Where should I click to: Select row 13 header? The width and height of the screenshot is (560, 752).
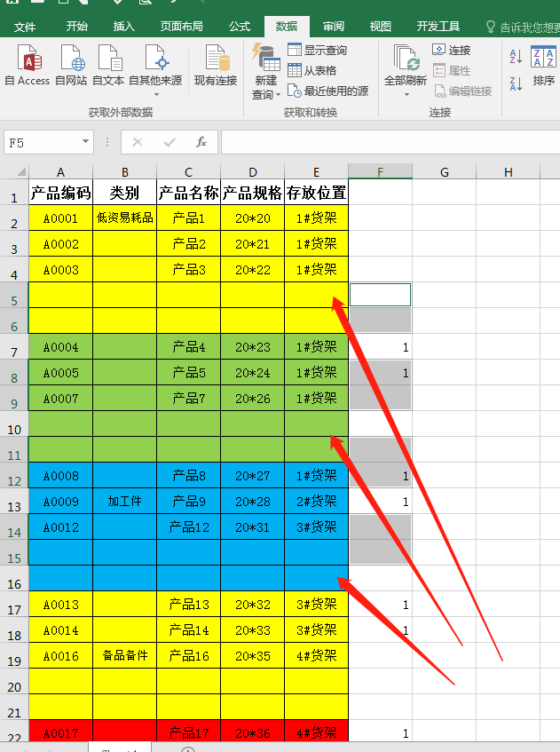pos(14,502)
